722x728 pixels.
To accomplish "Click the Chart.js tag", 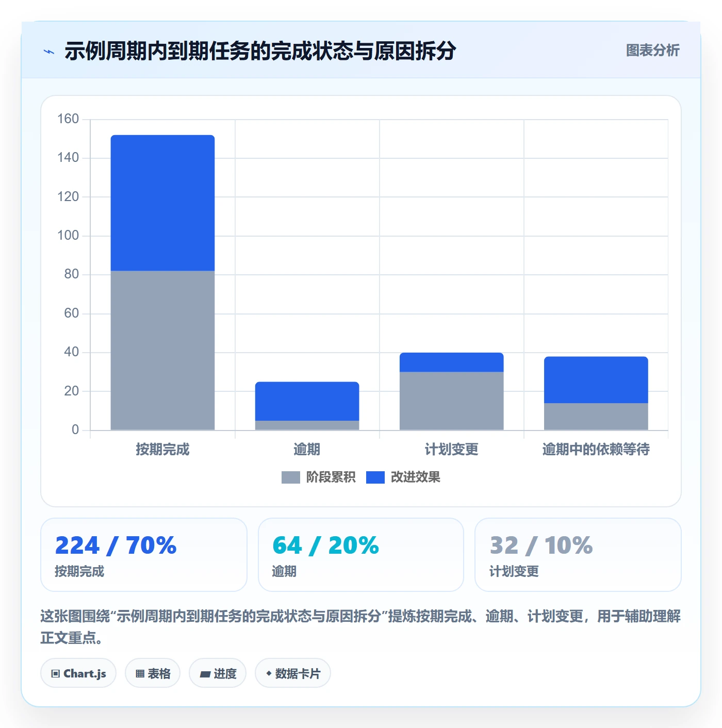I will [78, 673].
